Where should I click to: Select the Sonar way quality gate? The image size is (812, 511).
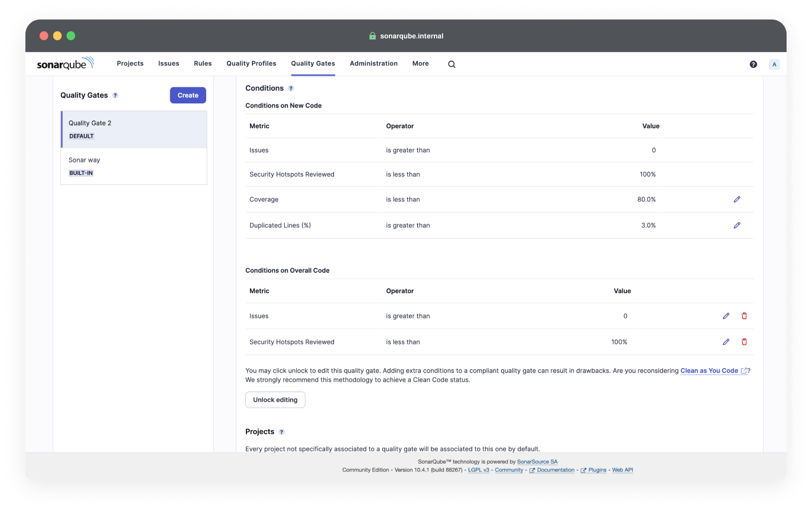[x=85, y=160]
